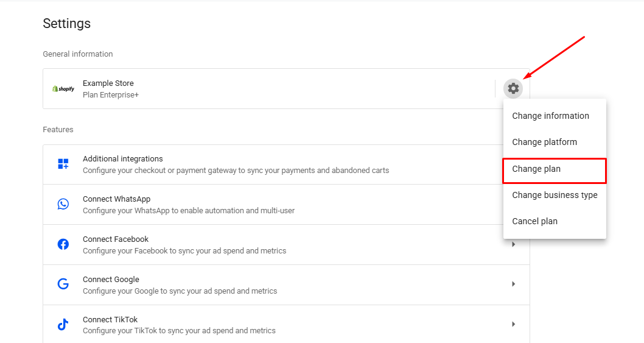This screenshot has width=644, height=343.
Task: Click the Shopify logo
Action: pyautogui.click(x=63, y=89)
